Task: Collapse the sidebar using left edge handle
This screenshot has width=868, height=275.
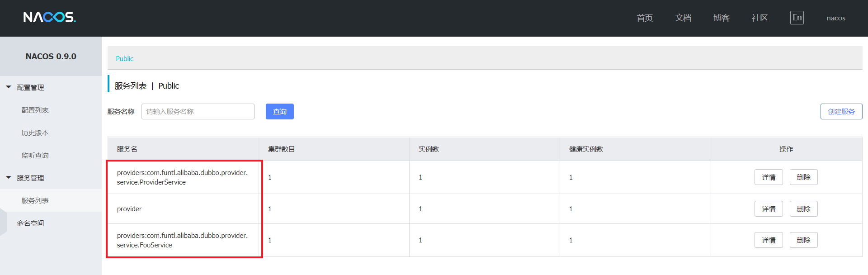Action: pyautogui.click(x=4, y=222)
